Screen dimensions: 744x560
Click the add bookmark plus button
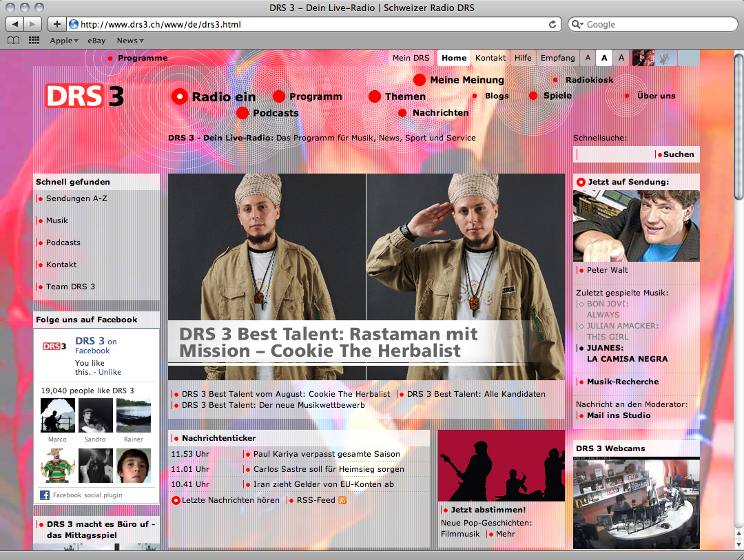coord(56,24)
